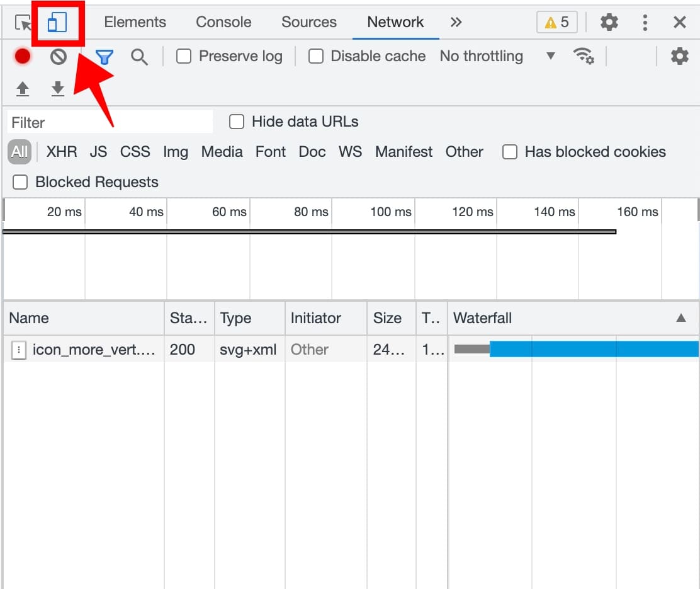Activate the inspect element picker
700x589 pixels.
tap(23, 23)
